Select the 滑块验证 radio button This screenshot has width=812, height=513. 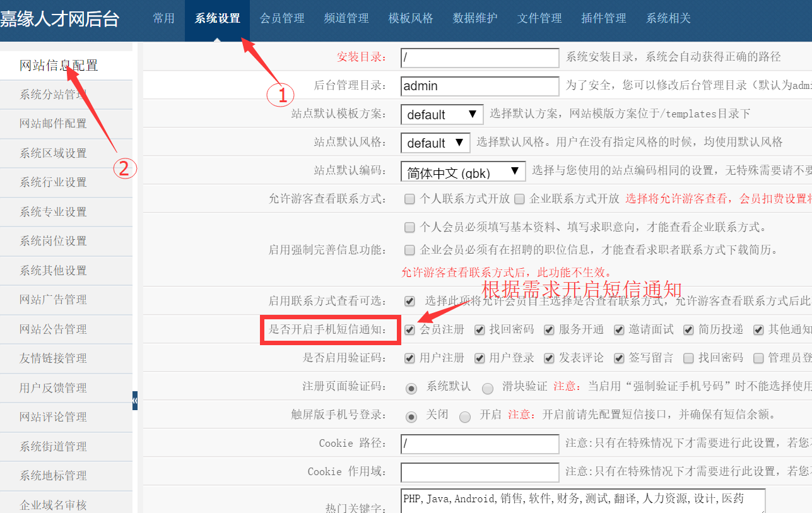click(488, 389)
